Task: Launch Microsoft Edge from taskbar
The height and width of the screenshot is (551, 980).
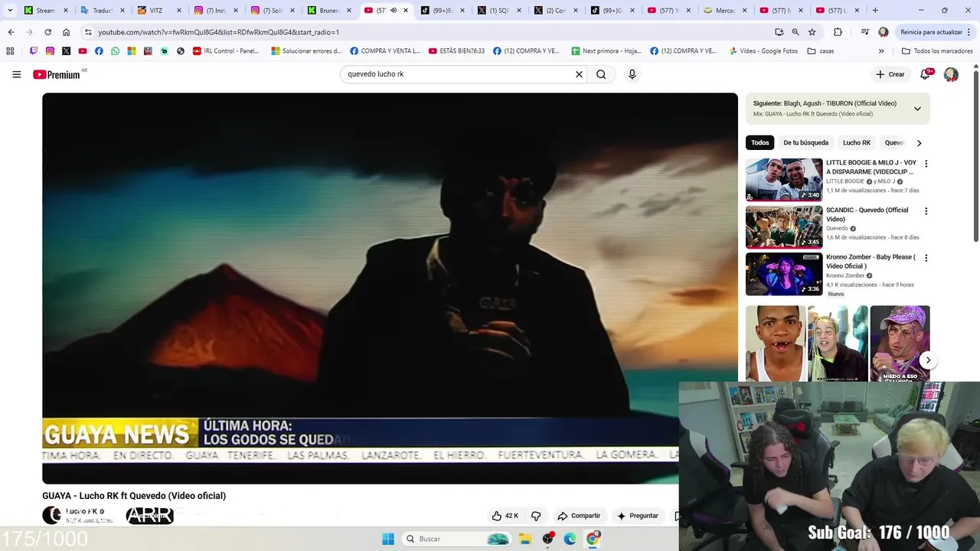Action: [x=570, y=539]
